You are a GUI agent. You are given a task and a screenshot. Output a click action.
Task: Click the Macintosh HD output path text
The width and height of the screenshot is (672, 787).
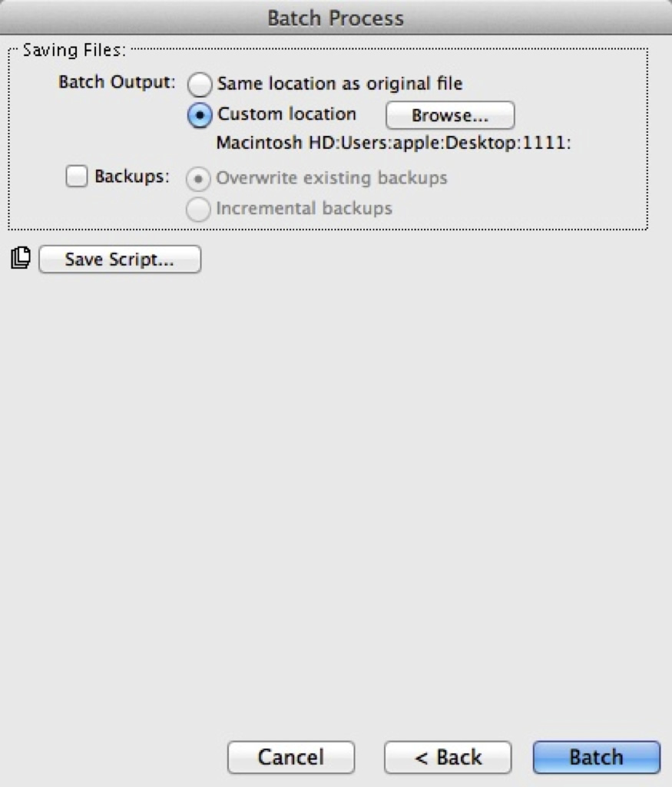point(393,143)
